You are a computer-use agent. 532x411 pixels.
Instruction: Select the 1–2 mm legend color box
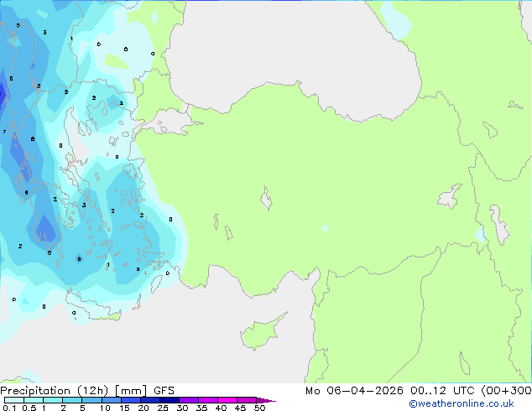(x=53, y=400)
